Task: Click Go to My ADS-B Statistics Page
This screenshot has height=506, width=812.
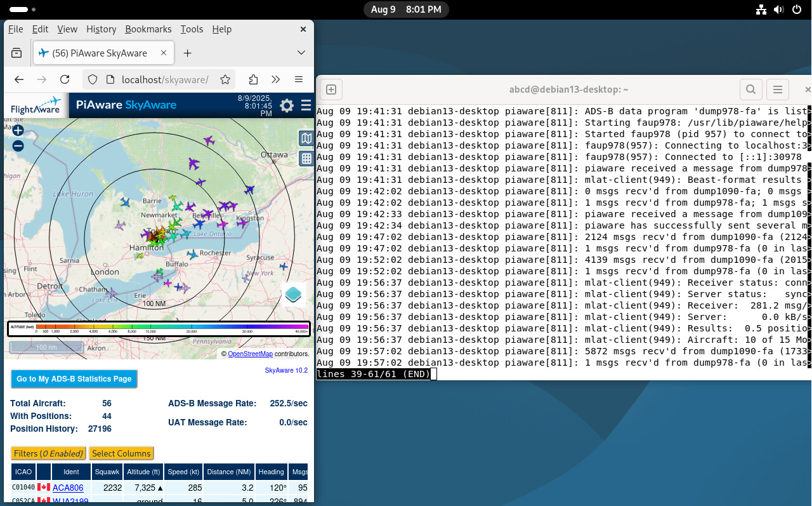Action: [74, 379]
